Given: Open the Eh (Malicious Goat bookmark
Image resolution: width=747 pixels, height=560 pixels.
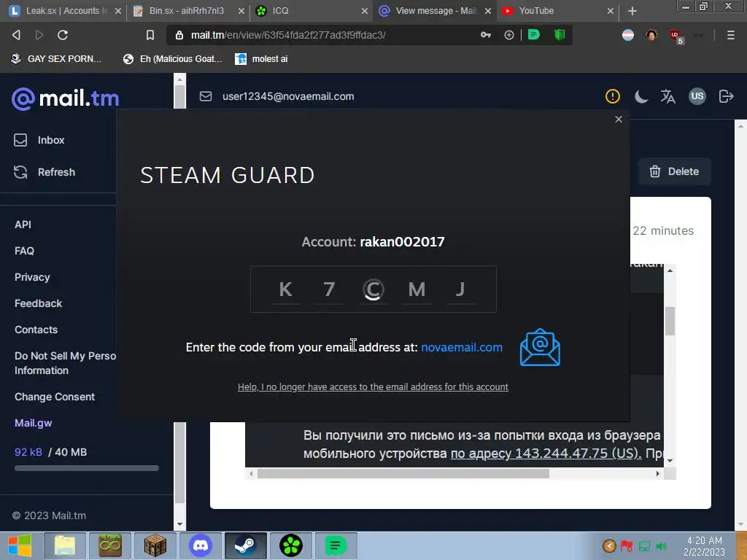Looking at the screenshot, I should pyautogui.click(x=173, y=58).
